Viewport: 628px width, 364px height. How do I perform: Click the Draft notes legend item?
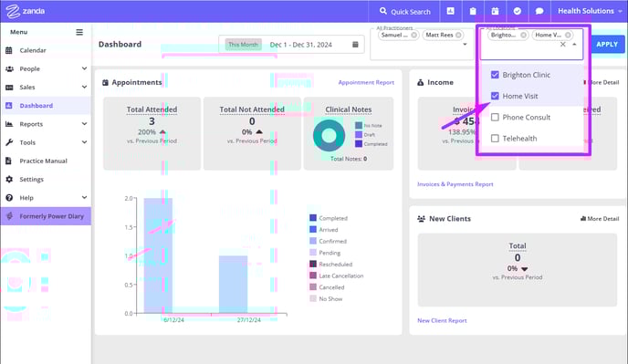click(x=365, y=134)
